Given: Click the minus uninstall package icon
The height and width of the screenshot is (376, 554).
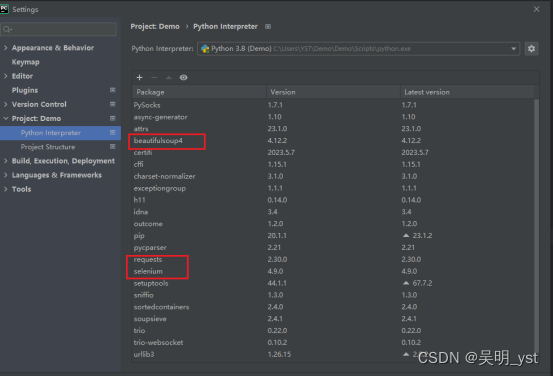Looking at the screenshot, I should pos(154,77).
